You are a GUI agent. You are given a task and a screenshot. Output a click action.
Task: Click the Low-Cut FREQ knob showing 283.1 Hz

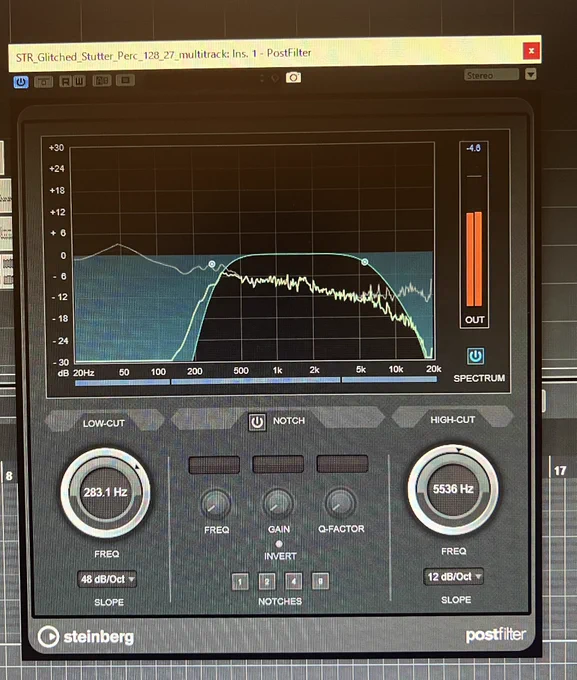(x=105, y=493)
